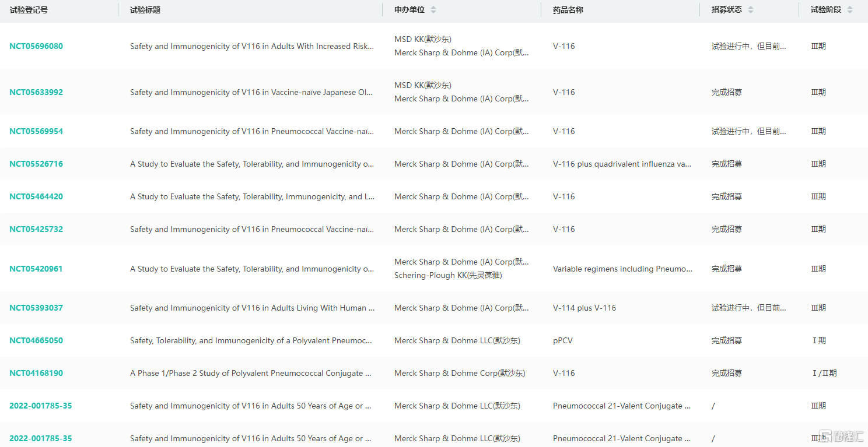
Task: Select sponsor Merck Sharp & Dohme Corp(默沙东)
Action: click(460, 373)
